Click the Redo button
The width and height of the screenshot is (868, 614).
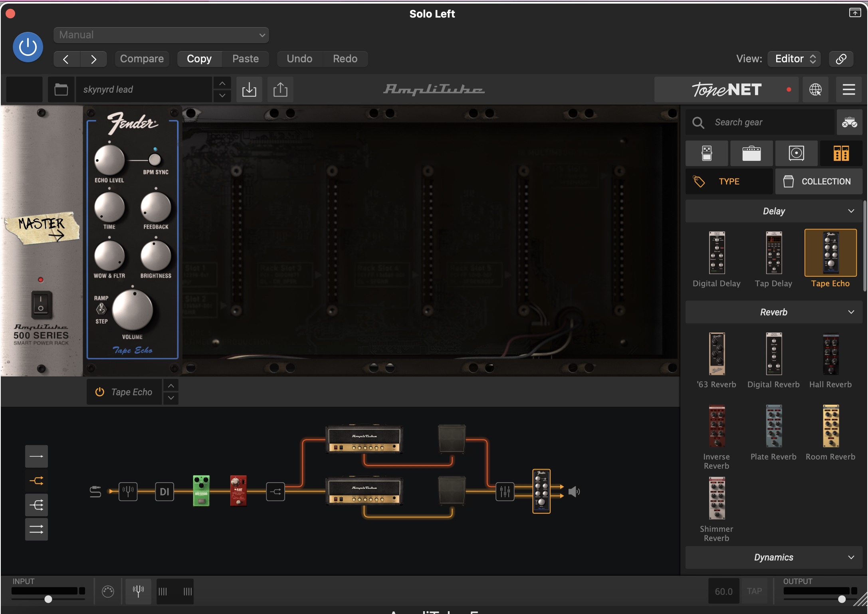pyautogui.click(x=345, y=59)
